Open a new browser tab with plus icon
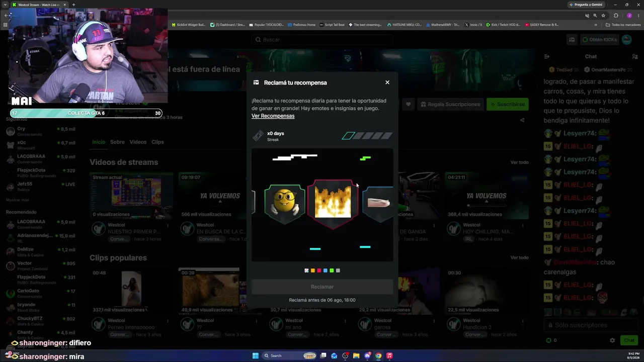644x362 pixels. coord(73,5)
